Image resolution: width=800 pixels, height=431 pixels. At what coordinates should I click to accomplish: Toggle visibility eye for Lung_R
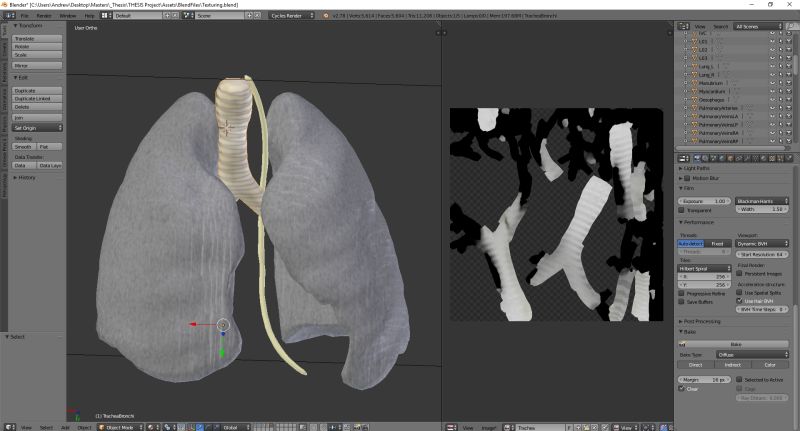[x=772, y=74]
